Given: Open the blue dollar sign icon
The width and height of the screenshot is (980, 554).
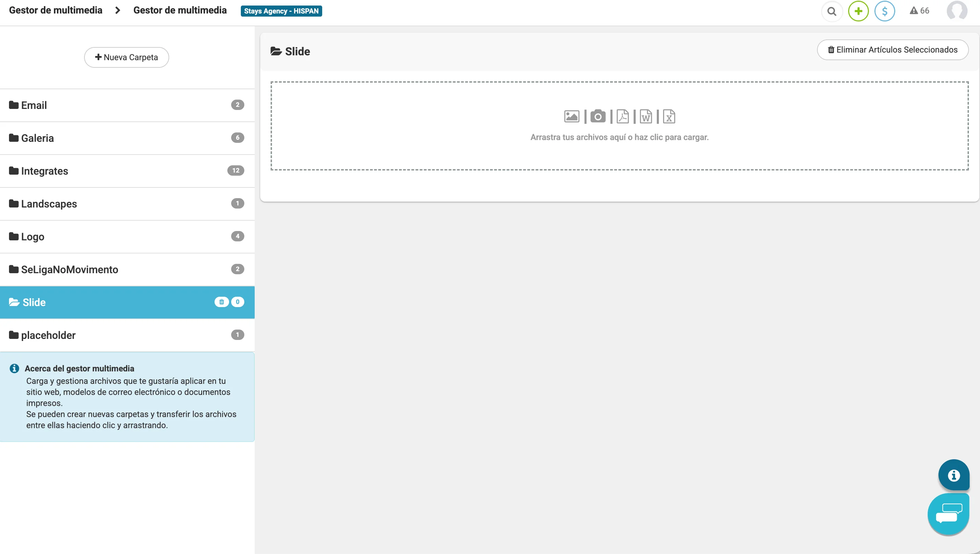Looking at the screenshot, I should pyautogui.click(x=884, y=11).
